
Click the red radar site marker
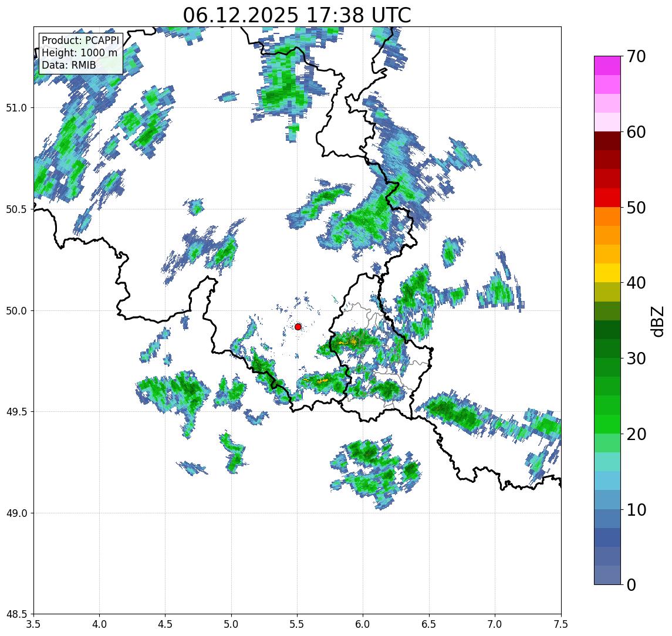click(x=298, y=327)
